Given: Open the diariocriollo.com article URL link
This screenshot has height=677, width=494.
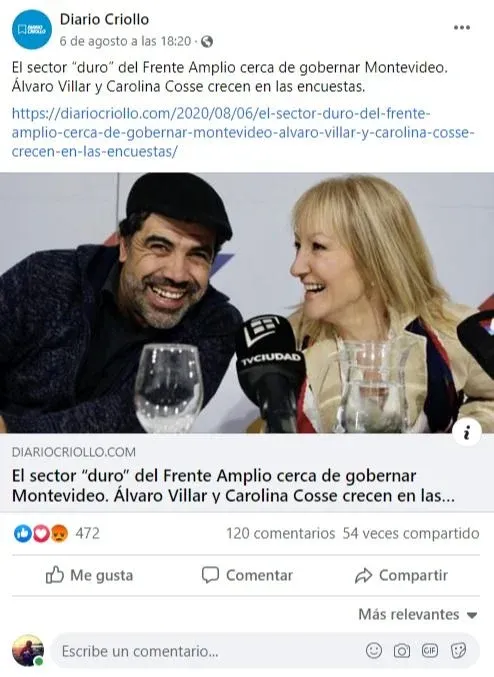Looking at the screenshot, I should [243, 133].
